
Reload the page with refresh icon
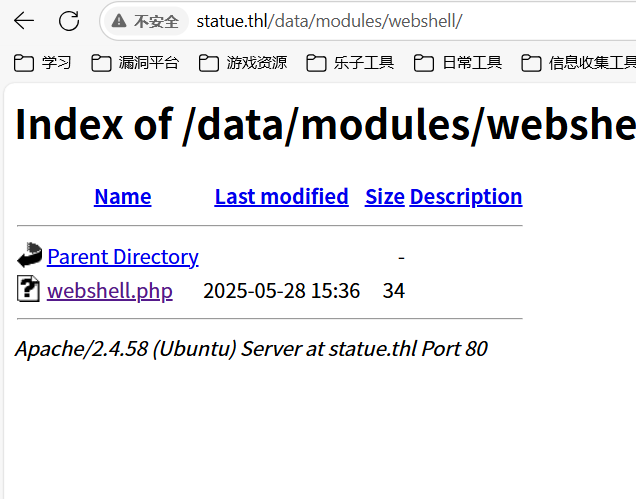[69, 21]
